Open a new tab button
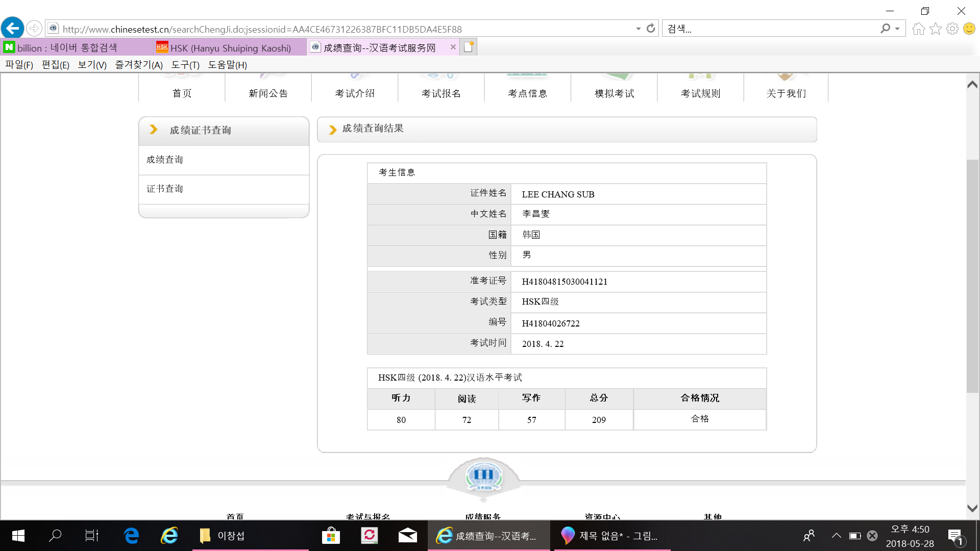This screenshot has width=980, height=551. pyautogui.click(x=469, y=47)
